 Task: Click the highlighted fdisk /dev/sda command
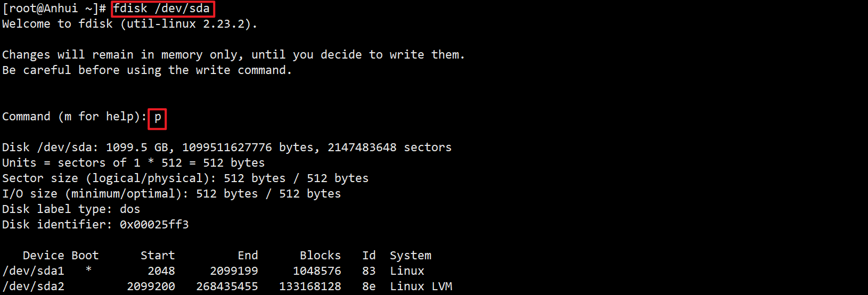point(162,9)
